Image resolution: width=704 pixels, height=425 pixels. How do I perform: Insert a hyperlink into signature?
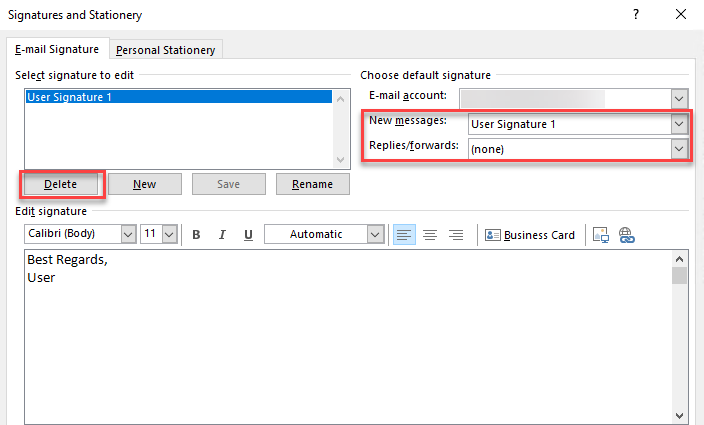pos(627,235)
